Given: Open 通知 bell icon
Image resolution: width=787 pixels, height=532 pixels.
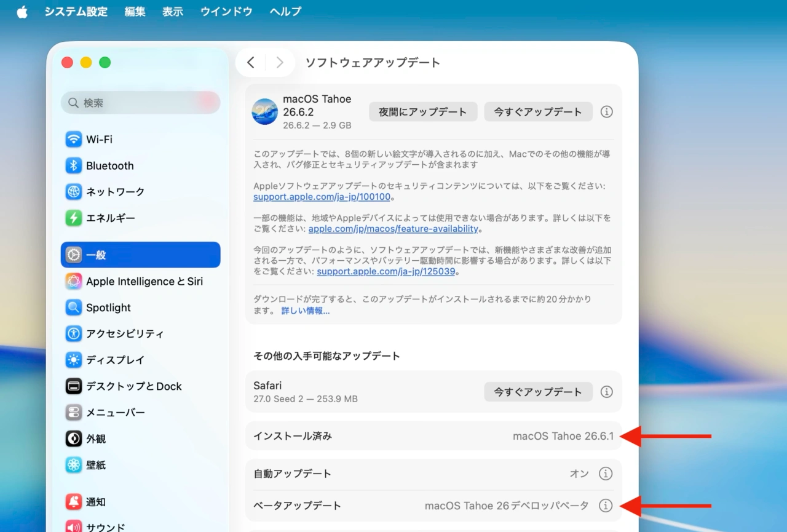Looking at the screenshot, I should [x=74, y=502].
